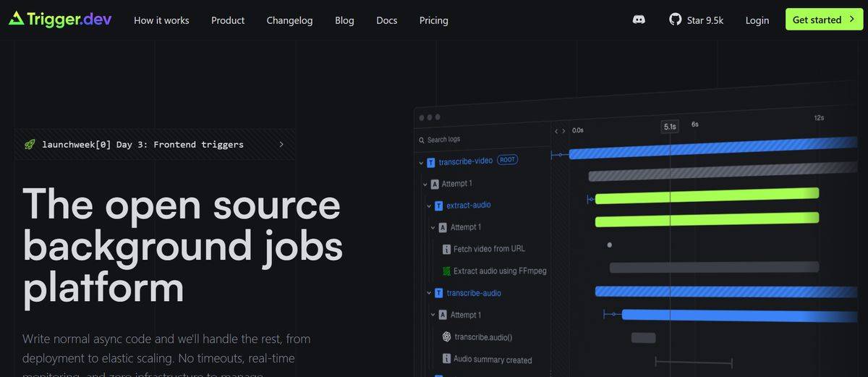The width and height of the screenshot is (868, 377).
Task: Select the Audio summary created log
Action: (493, 360)
